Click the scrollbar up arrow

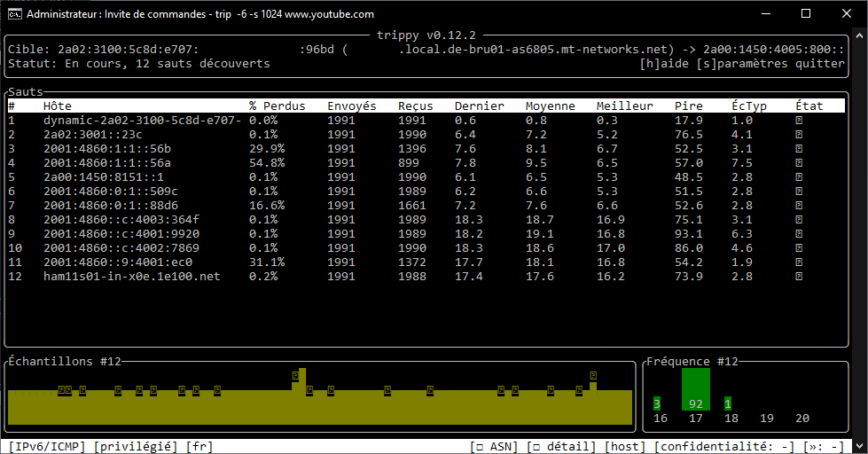[859, 35]
